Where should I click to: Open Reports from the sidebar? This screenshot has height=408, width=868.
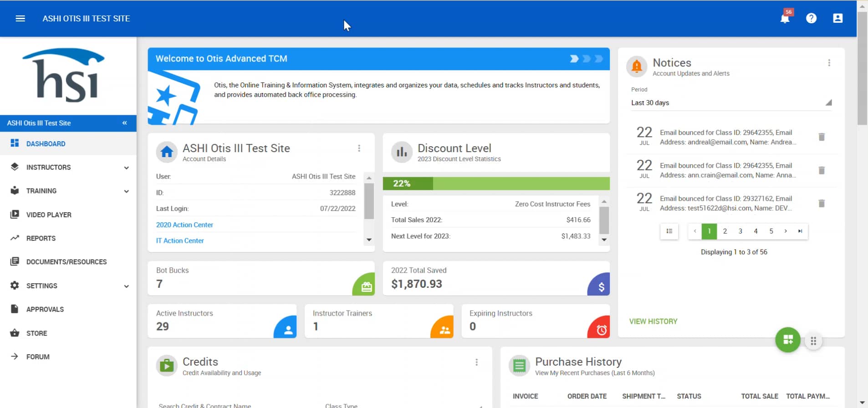[41, 238]
